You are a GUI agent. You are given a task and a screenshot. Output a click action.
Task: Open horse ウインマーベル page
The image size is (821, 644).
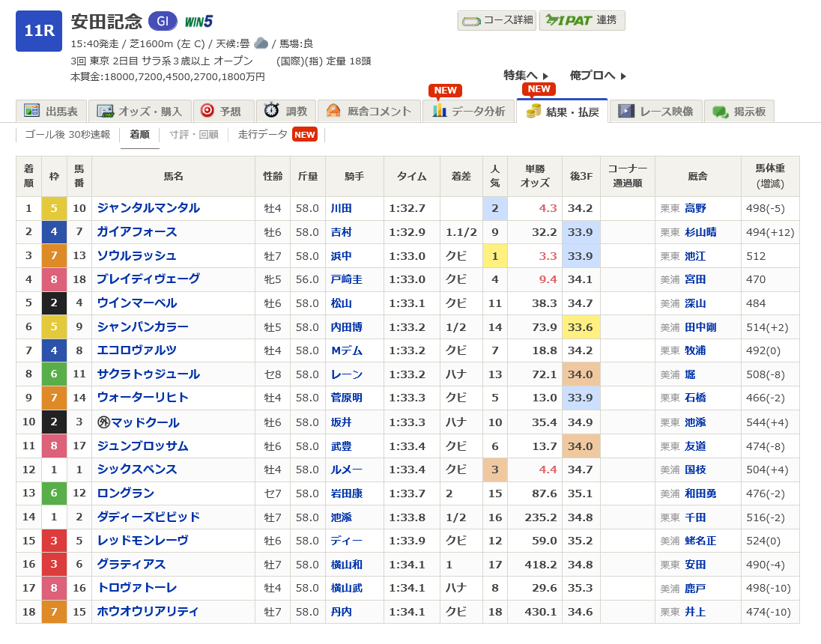(137, 303)
